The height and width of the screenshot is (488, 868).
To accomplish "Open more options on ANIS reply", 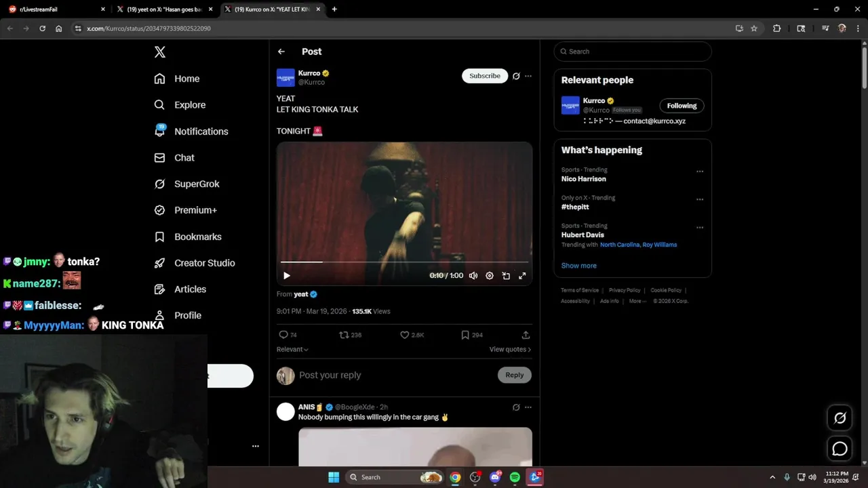I will 528,407.
